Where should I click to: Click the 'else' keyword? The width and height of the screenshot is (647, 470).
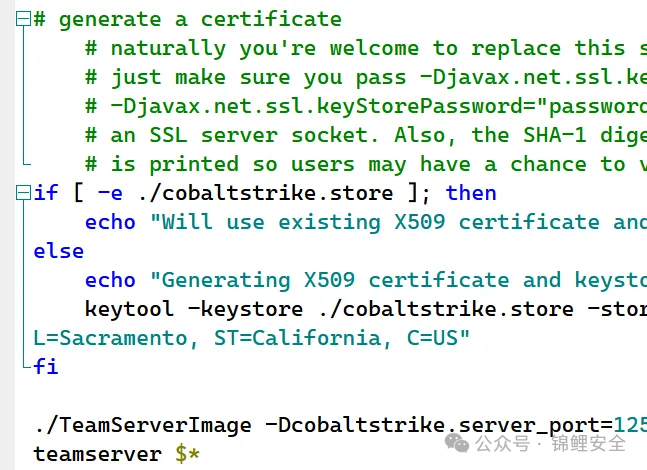click(59, 250)
